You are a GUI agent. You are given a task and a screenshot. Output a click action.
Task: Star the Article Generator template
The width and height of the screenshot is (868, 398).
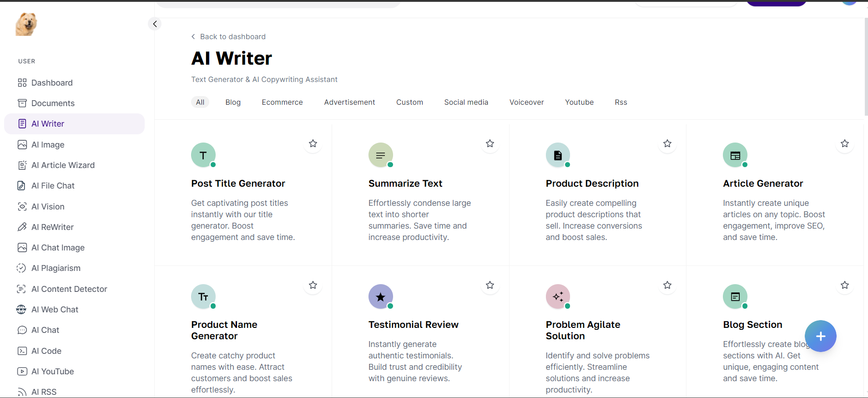tap(845, 143)
